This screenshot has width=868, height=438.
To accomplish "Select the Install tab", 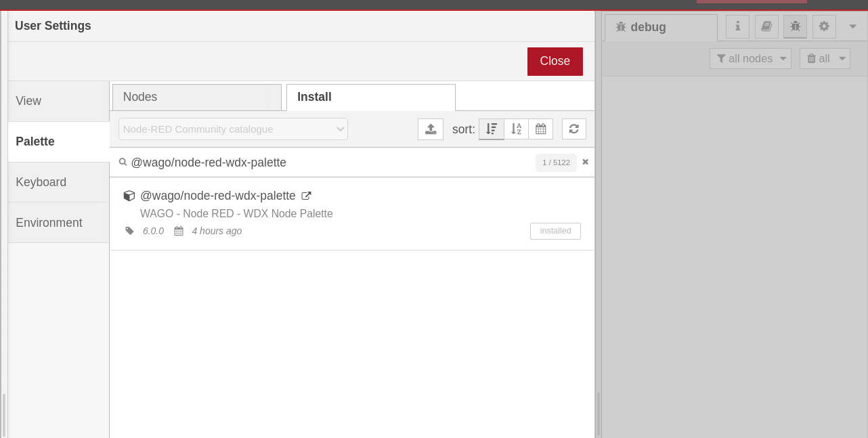I will point(371,97).
